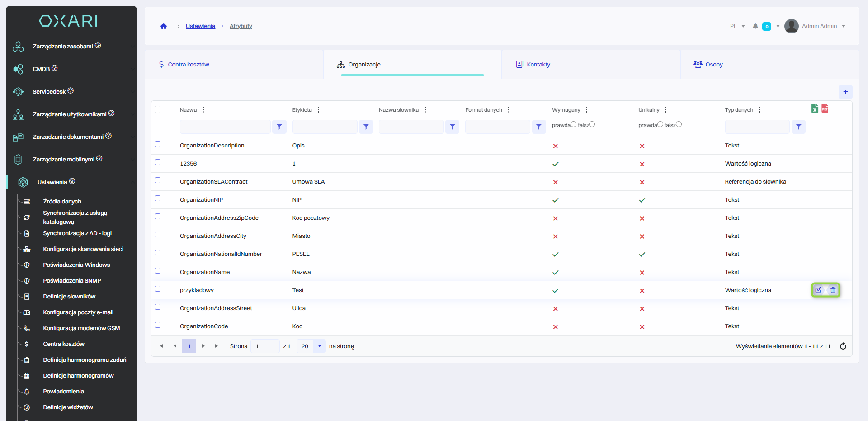Select the OrganizationNIP row checkbox

pyautogui.click(x=158, y=199)
